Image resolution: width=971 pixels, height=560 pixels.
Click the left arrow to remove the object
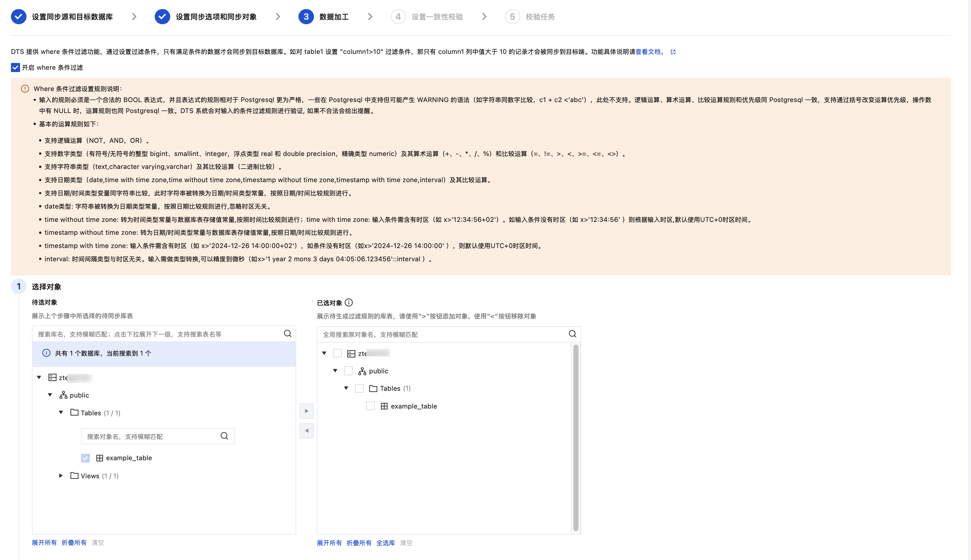point(306,430)
